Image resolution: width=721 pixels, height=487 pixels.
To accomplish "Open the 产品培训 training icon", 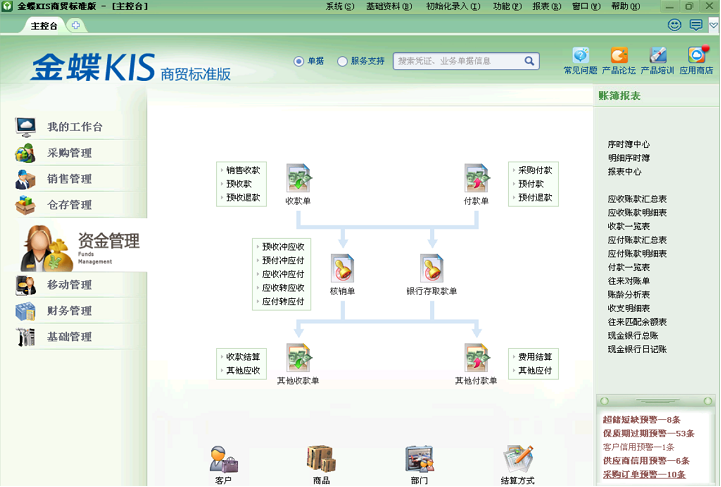I will point(658,55).
